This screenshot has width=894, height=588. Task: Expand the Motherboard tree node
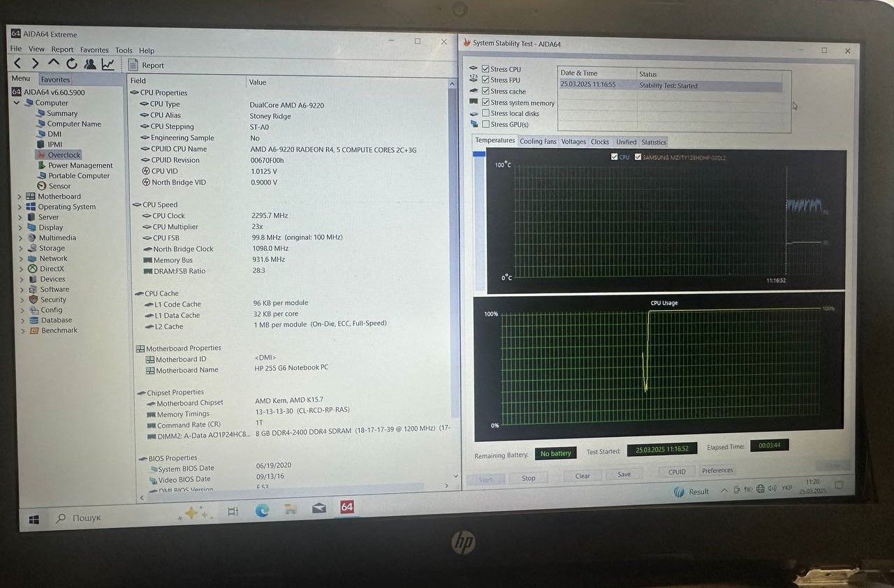click(x=19, y=197)
